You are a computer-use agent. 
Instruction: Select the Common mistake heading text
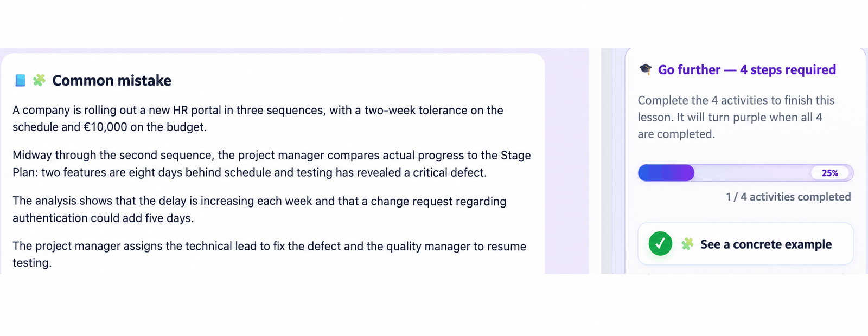[x=112, y=81]
